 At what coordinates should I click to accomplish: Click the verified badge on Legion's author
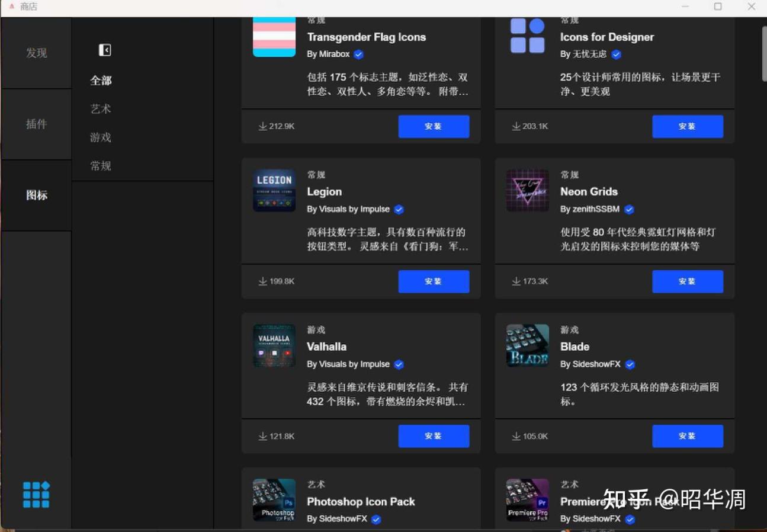point(399,209)
